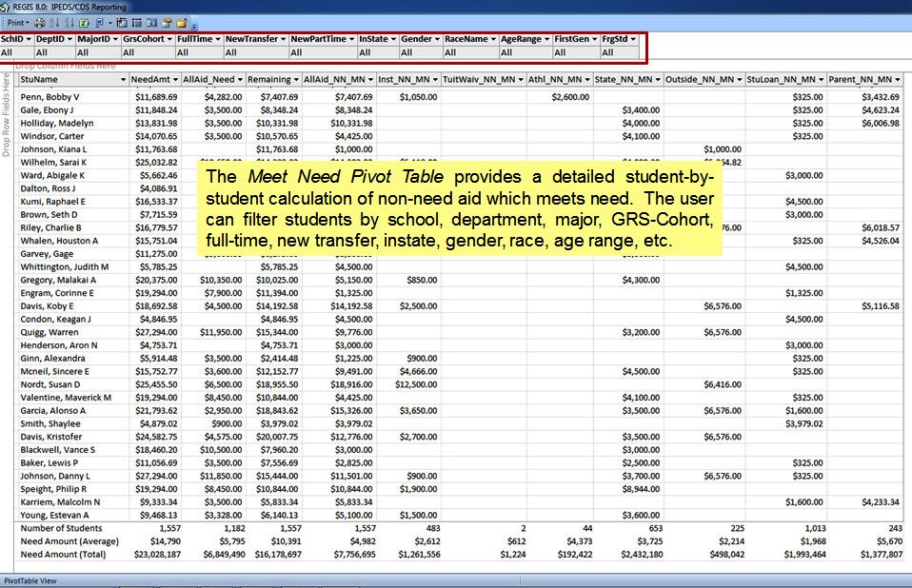Select the 'All' value under RaceName
The height and width of the screenshot is (588, 912).
[x=450, y=52]
